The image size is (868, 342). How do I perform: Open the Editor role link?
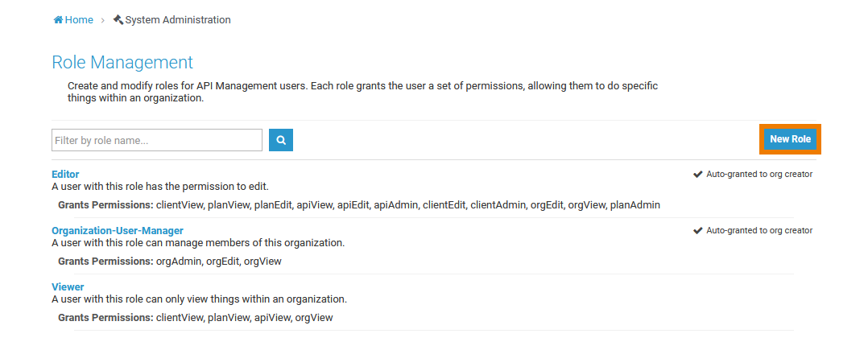click(65, 174)
